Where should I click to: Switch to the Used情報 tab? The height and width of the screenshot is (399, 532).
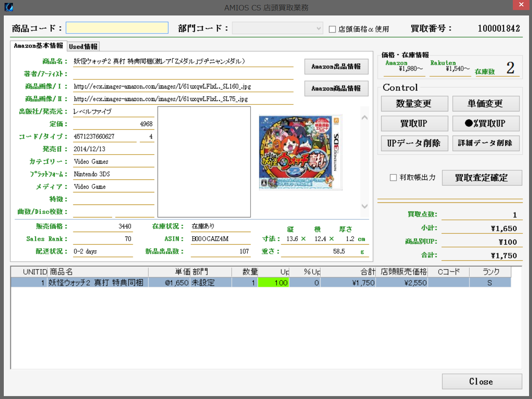[83, 47]
